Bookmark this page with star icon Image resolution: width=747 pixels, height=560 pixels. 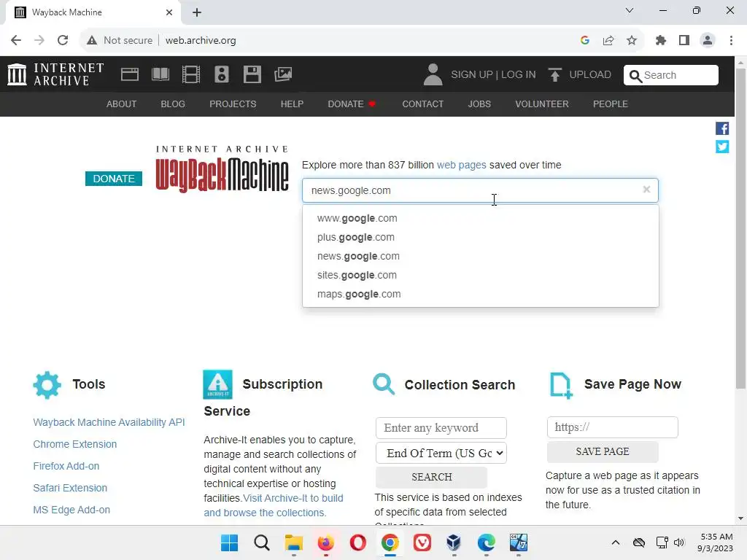[x=632, y=41]
